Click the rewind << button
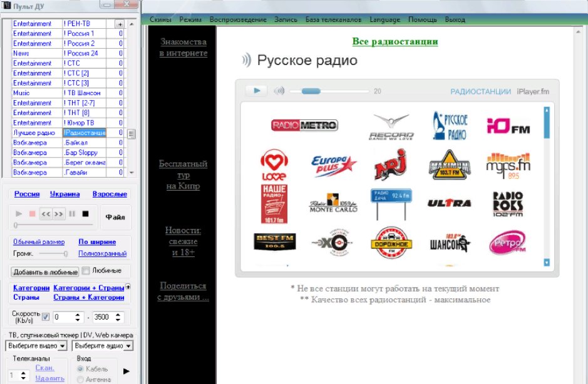Image resolution: width=588 pixels, height=384 pixels. [x=46, y=214]
